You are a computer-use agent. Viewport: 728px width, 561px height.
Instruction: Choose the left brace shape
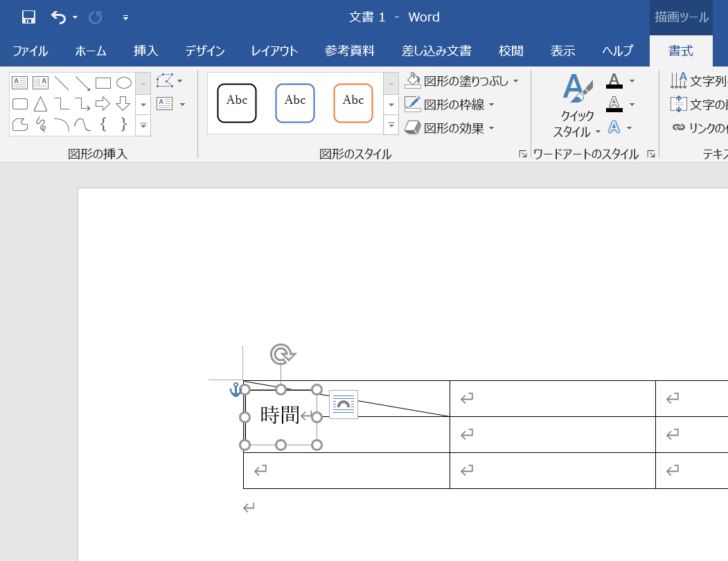point(103,125)
